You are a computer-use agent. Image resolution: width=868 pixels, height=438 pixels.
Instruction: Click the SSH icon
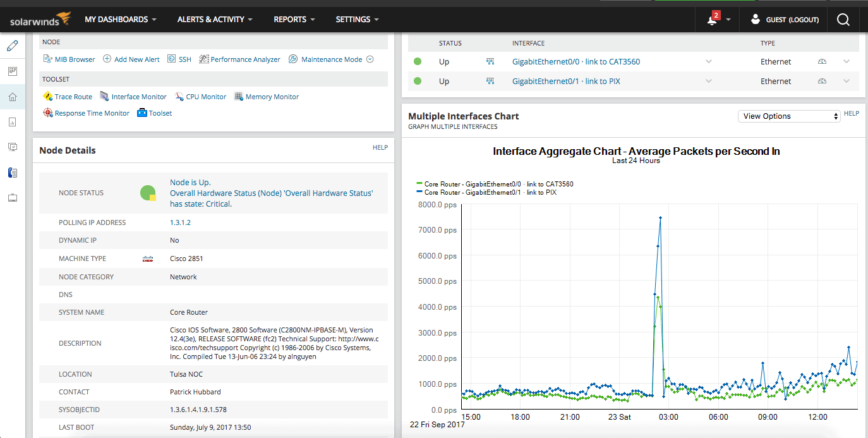(172, 59)
